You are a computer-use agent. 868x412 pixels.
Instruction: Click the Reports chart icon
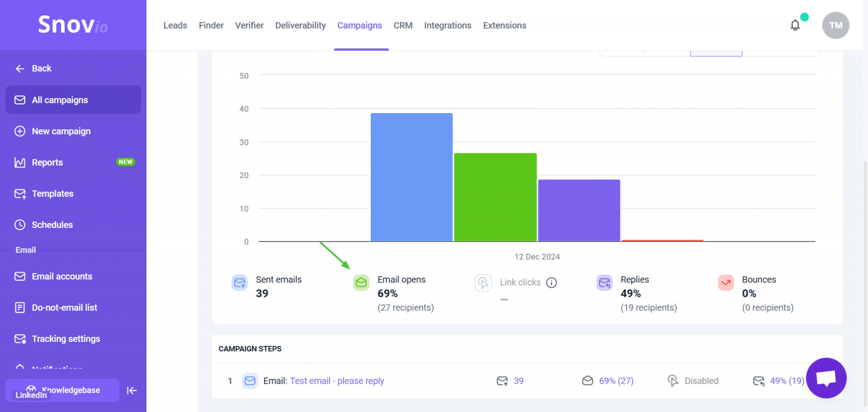click(x=20, y=162)
